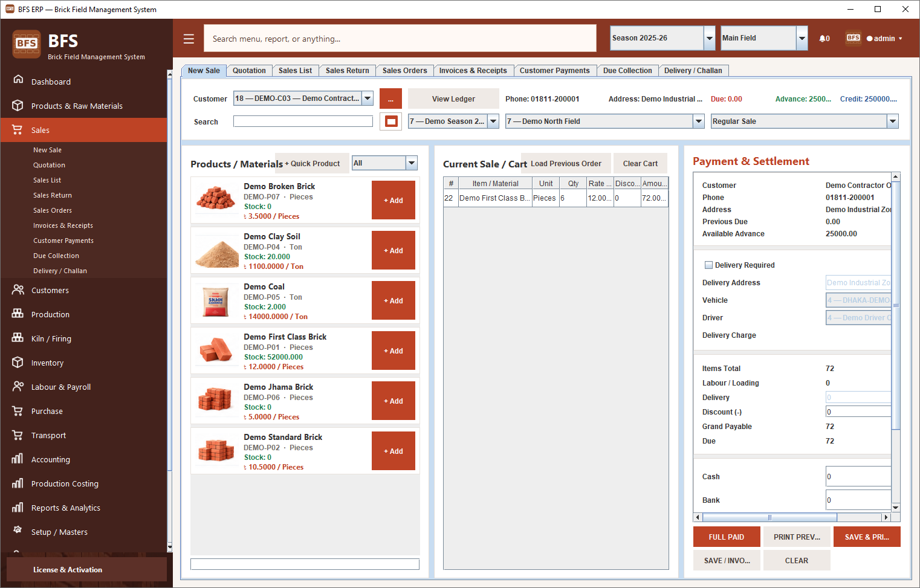This screenshot has width=920, height=588.
Task: Click the FULL PAID button
Action: pos(727,537)
